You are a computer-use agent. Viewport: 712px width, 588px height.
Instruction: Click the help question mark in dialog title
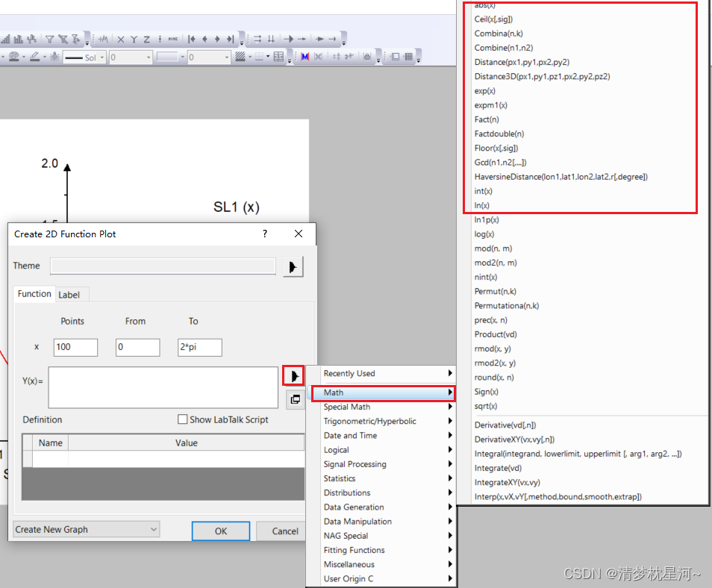tap(265, 234)
